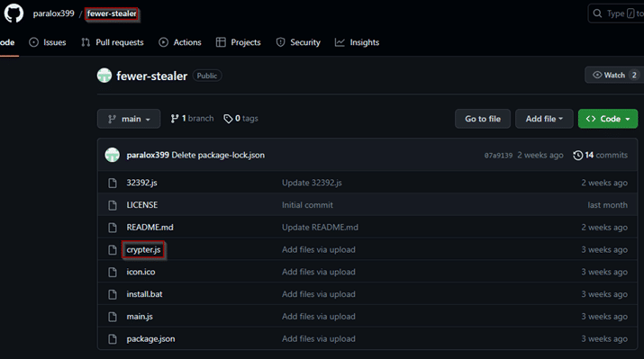644x359 pixels.
Task: Open paralox399 author link in latest commit
Action: click(148, 155)
